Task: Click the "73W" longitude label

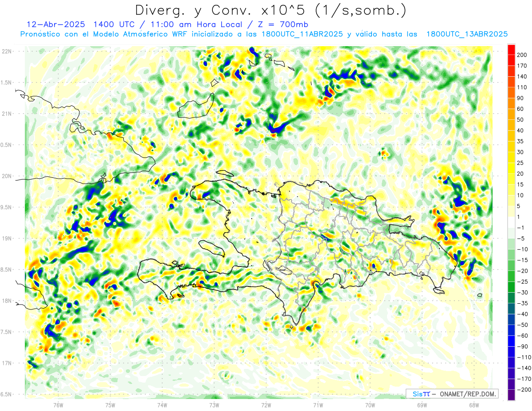Action: pos(214,405)
